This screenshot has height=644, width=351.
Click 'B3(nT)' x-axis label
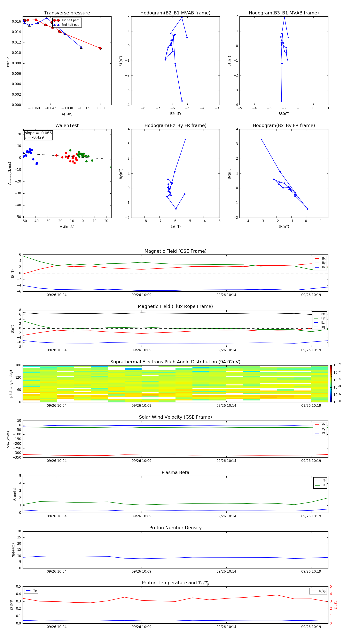[x=284, y=114]
